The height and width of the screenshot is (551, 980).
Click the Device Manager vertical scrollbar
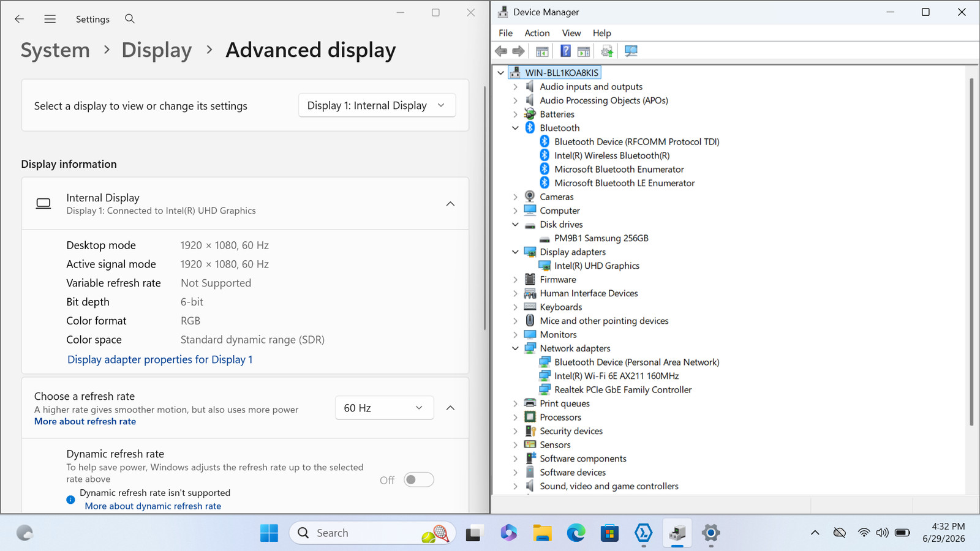(971, 252)
